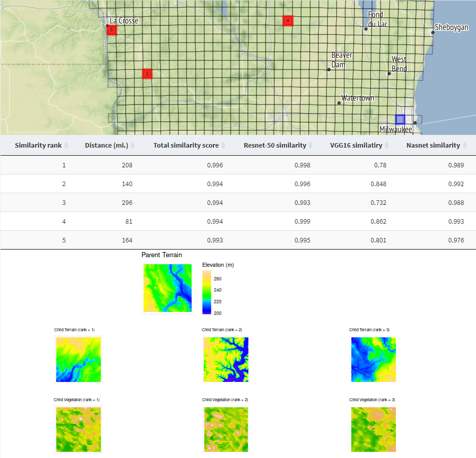Open Parent Terrain elevation thumbnail
Image resolution: width=476 pixels, height=458 pixels.
[168, 288]
